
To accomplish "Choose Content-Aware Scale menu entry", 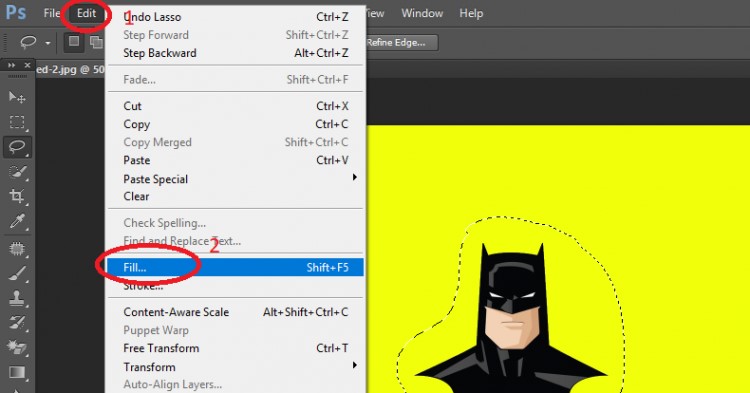I will [236, 312].
